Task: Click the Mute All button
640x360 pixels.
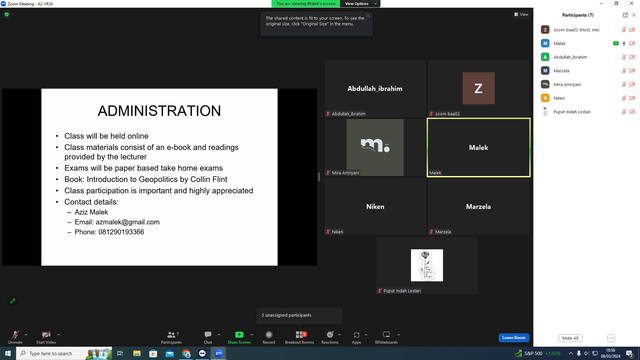Action: (x=570, y=338)
